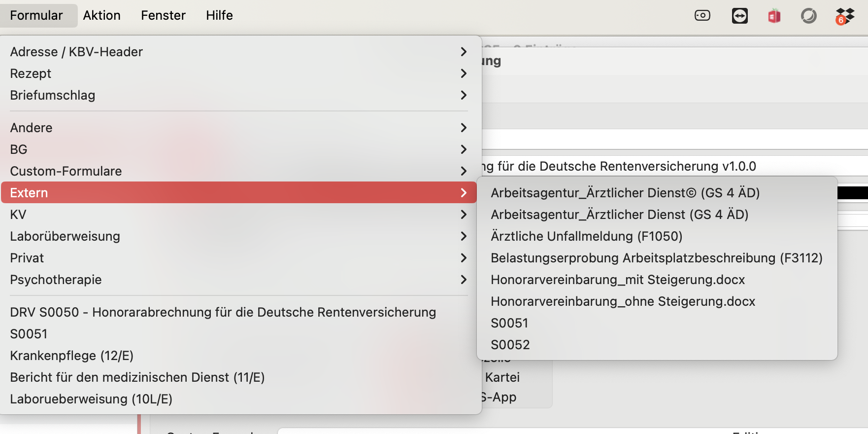Click the circular sync status icon
This screenshot has width=868, height=434.
coord(808,16)
